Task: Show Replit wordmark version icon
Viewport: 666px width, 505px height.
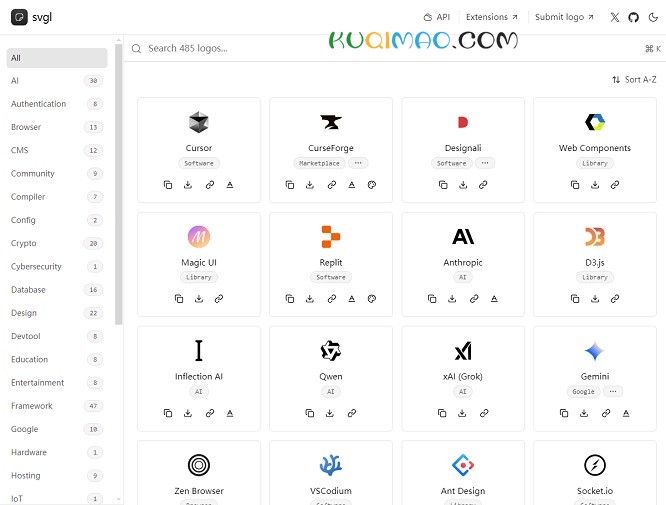Action: click(352, 299)
